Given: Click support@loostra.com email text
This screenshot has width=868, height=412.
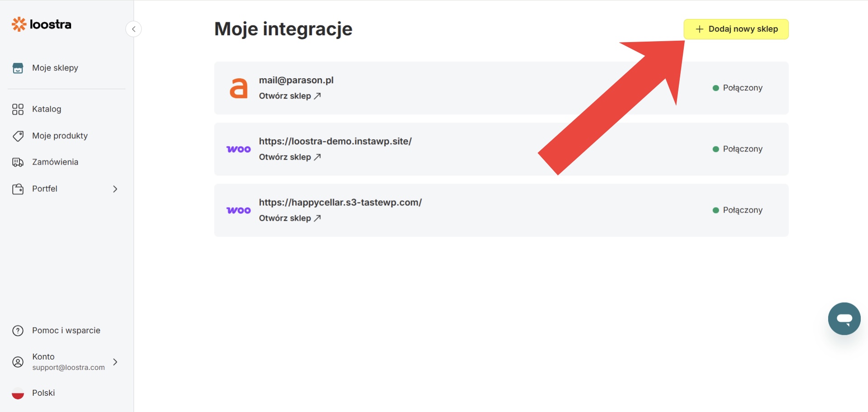Looking at the screenshot, I should pos(68,367).
